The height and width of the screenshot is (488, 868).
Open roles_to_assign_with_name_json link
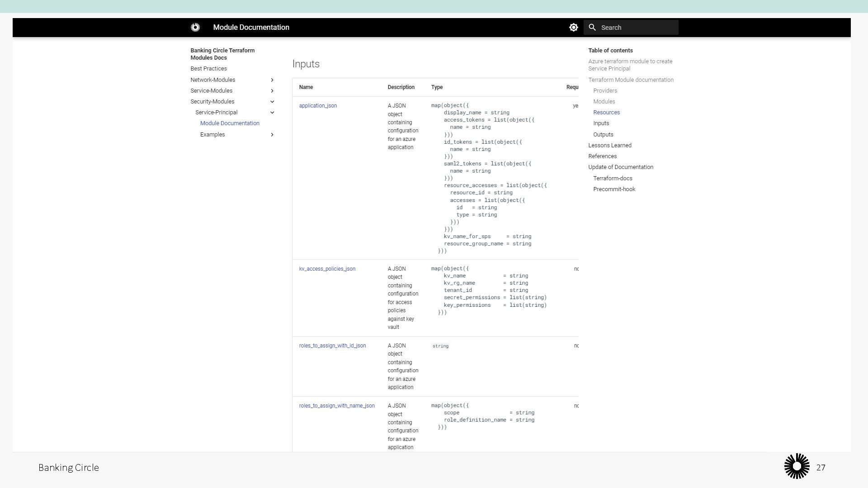click(x=337, y=406)
